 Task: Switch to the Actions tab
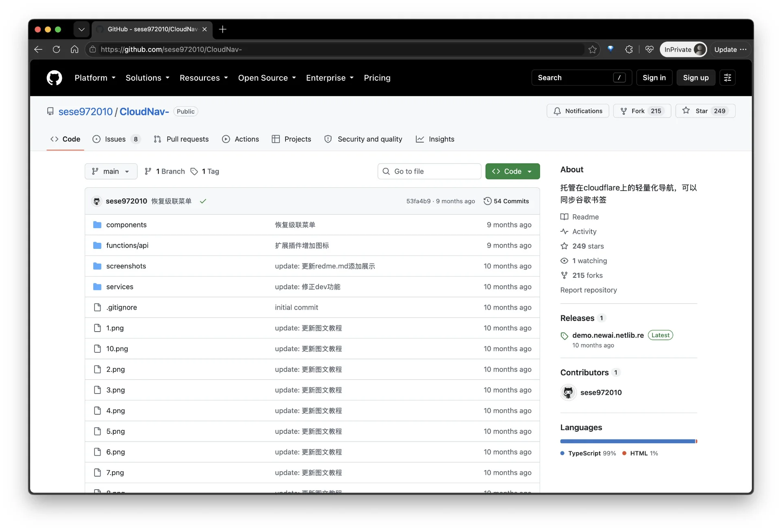[x=240, y=139]
